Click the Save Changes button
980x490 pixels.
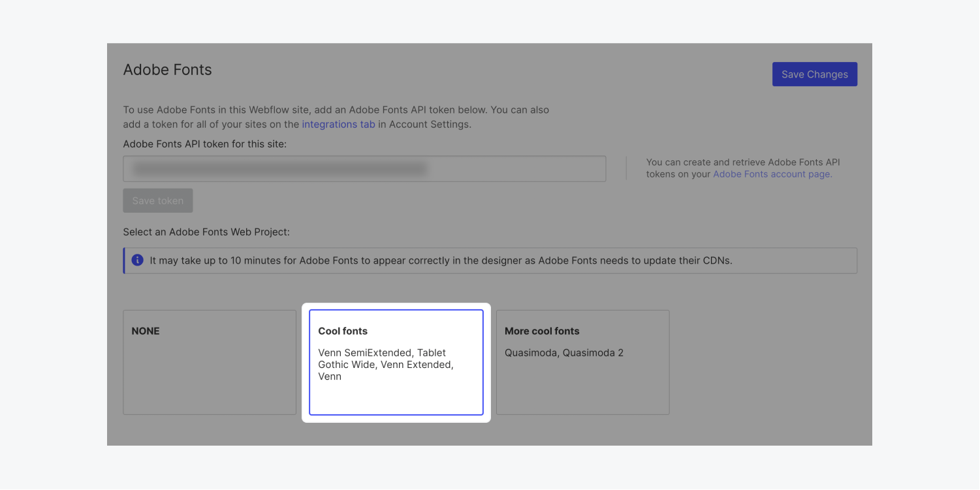(814, 74)
